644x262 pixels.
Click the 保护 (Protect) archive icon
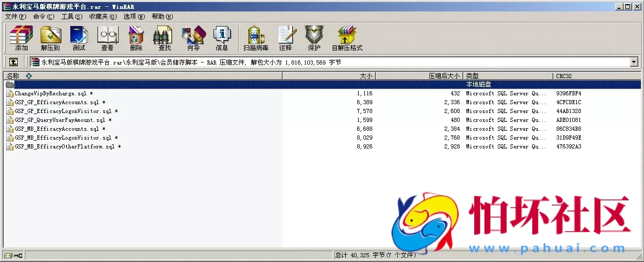pyautogui.click(x=314, y=38)
